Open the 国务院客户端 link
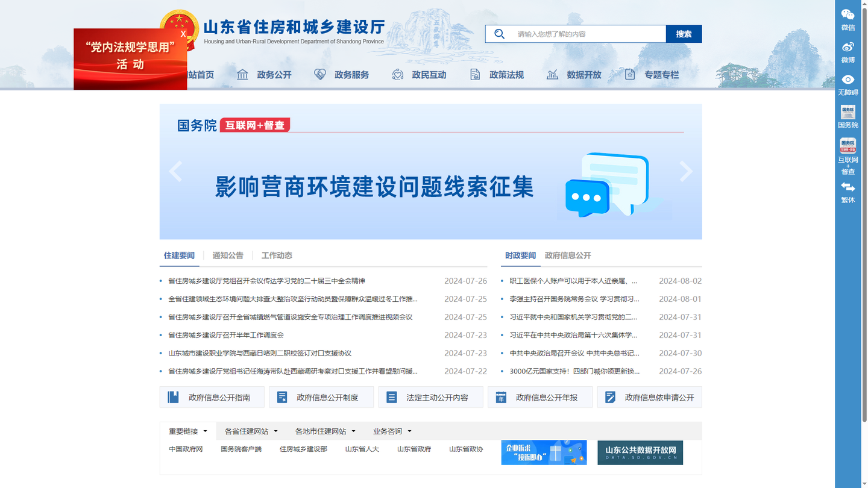The image size is (868, 488). (x=241, y=449)
